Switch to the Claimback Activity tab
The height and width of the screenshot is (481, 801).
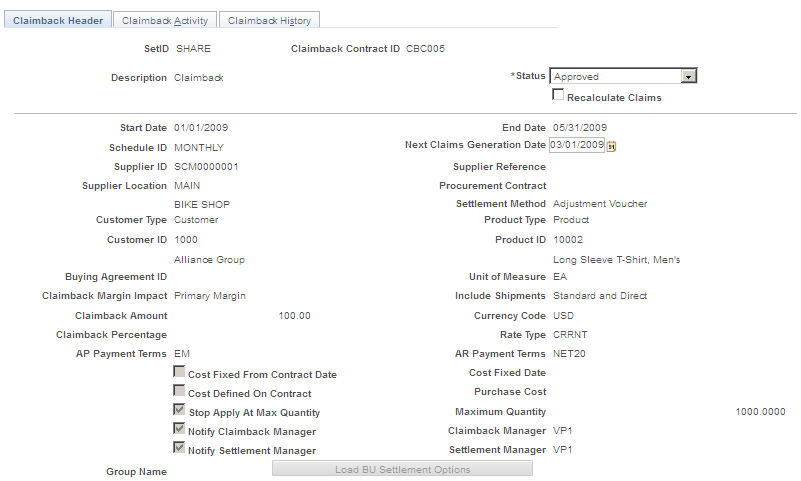tap(165, 20)
